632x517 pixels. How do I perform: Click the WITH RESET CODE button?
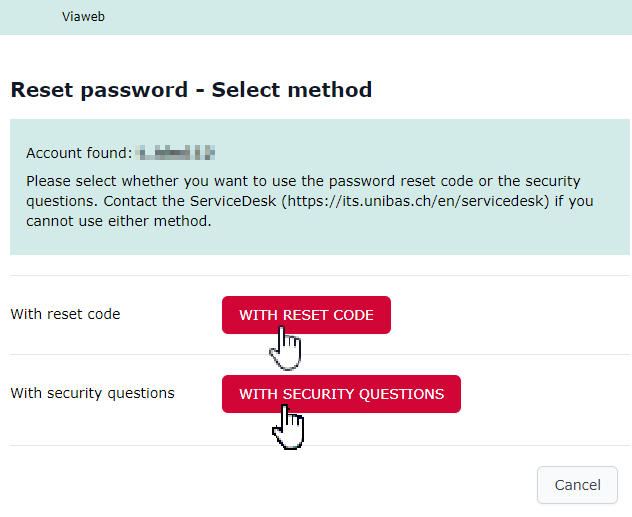pos(306,315)
